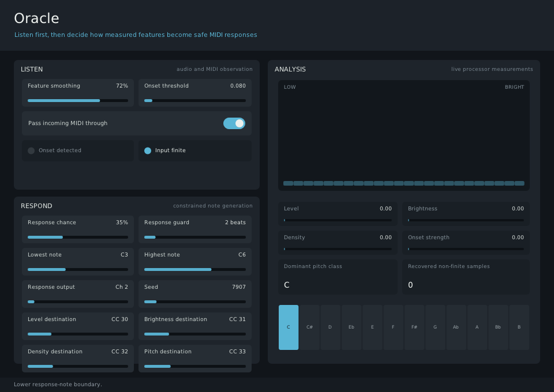Select the C# pitch class key

[309, 327]
